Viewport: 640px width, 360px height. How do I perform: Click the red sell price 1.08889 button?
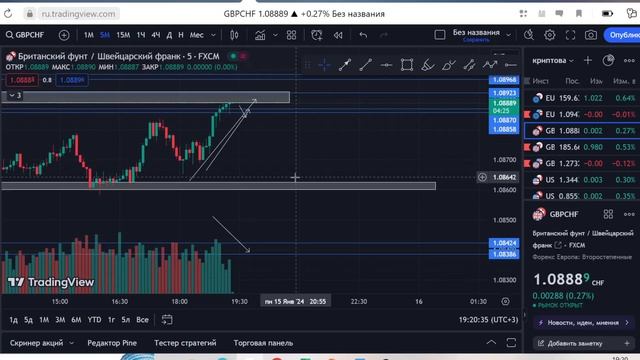(22, 80)
